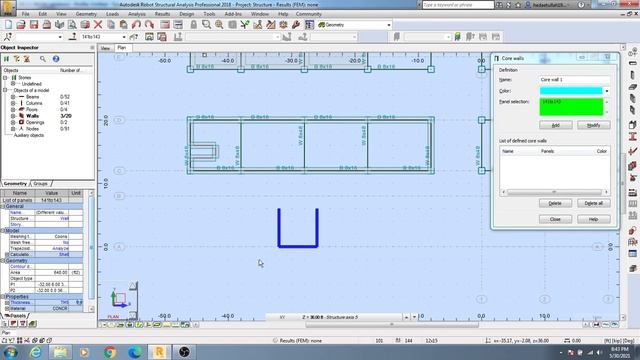Click the Object Inspector search magnifier

click(43, 59)
